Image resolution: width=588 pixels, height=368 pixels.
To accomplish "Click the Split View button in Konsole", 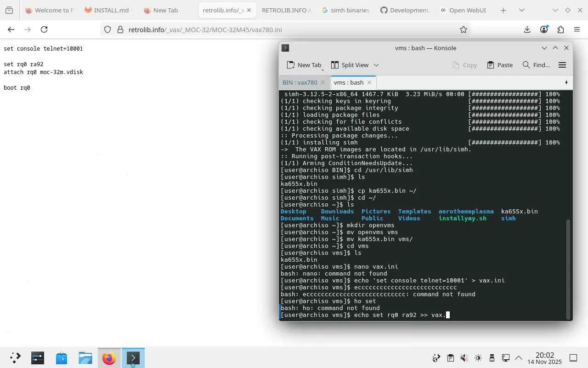I will tap(350, 65).
